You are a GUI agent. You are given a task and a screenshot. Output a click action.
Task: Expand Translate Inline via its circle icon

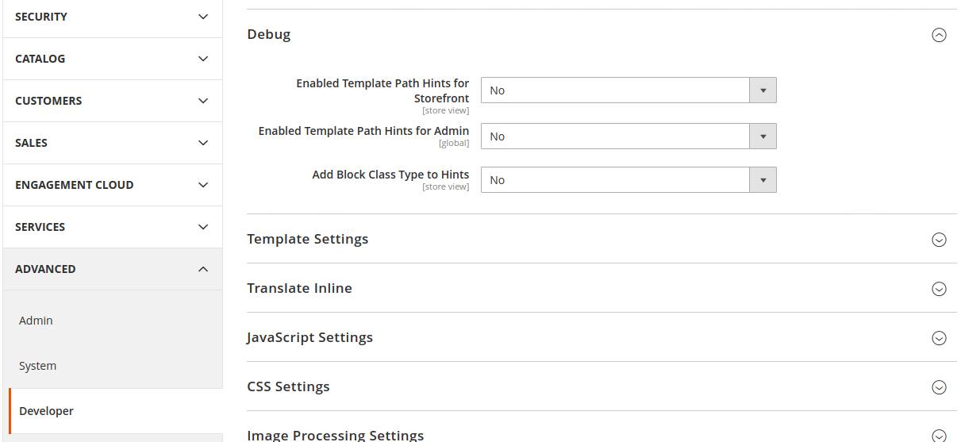(939, 289)
